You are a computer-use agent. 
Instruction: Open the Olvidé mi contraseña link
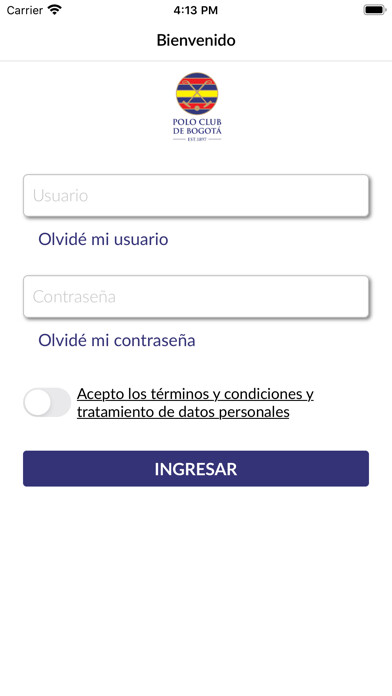click(117, 340)
